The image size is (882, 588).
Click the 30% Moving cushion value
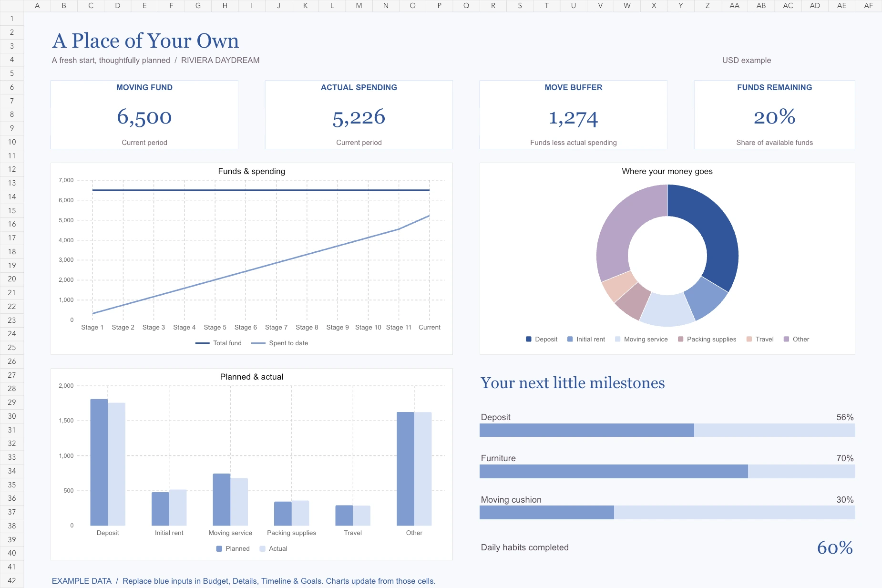(x=845, y=500)
